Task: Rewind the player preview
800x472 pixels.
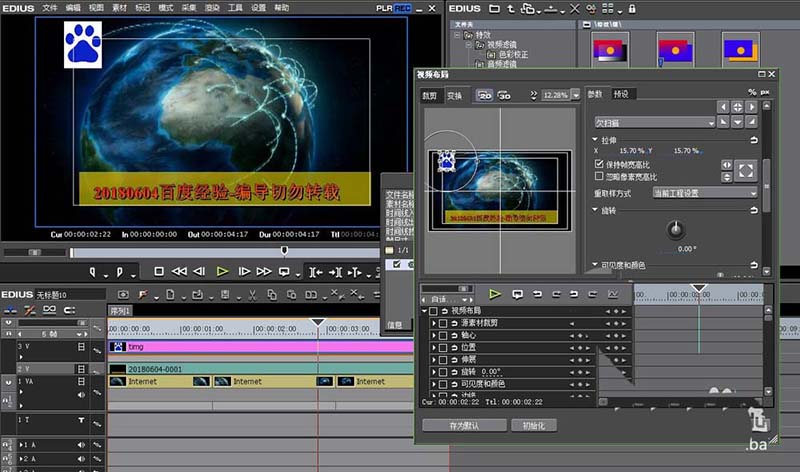Action: coord(179,271)
